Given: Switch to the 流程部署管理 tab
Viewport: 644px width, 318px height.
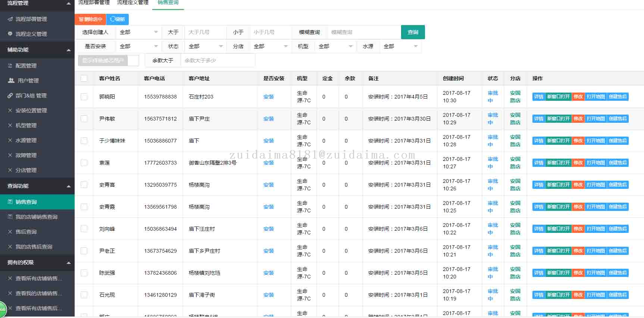Looking at the screenshot, I should pyautogui.click(x=94, y=3).
